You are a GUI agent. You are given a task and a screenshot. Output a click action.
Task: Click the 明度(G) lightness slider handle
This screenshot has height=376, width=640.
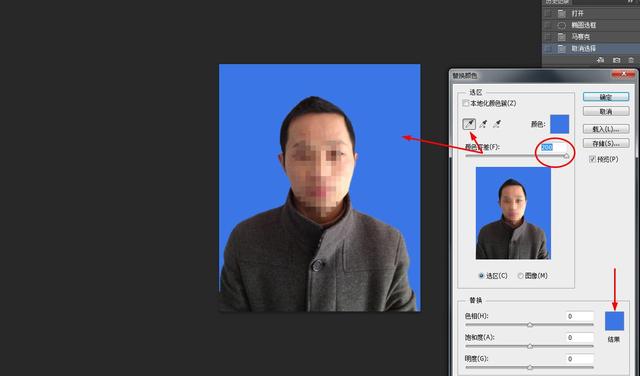[530, 367]
